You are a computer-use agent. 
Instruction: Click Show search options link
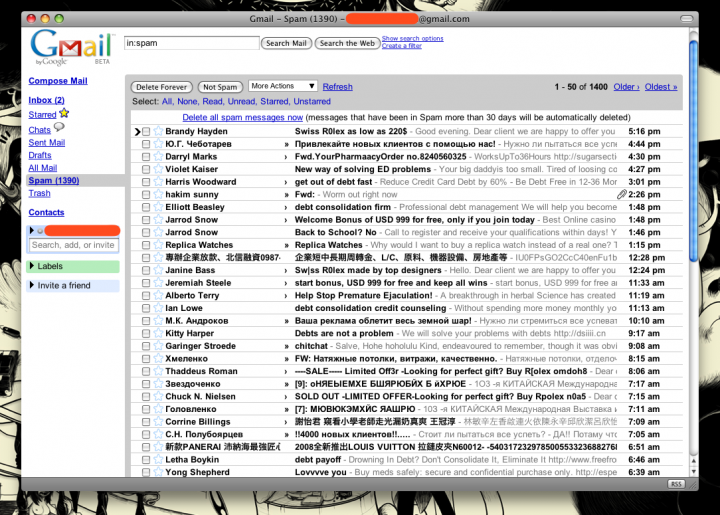(x=412, y=39)
